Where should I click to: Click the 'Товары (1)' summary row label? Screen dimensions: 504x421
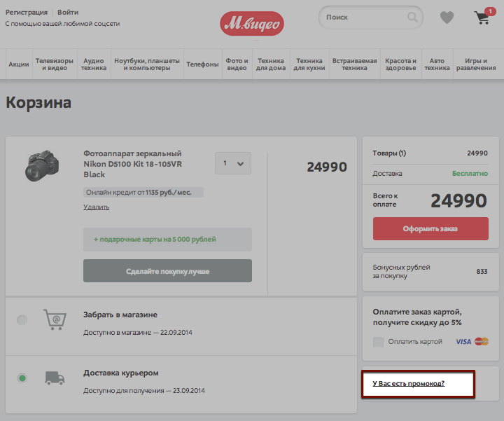pos(389,153)
